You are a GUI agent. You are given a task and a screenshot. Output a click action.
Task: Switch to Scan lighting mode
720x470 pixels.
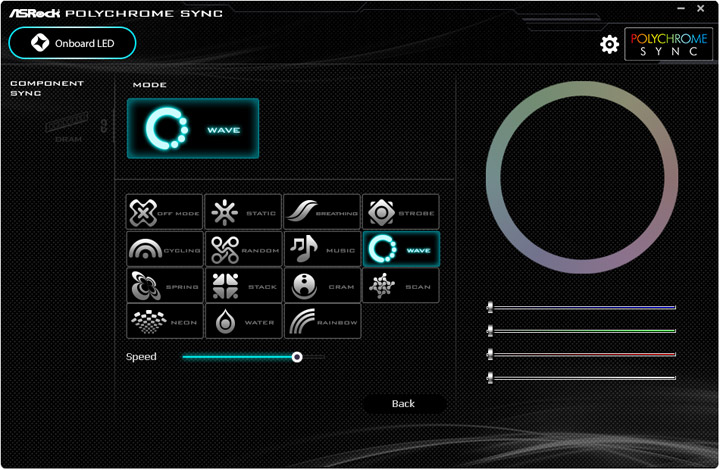pyautogui.click(x=401, y=285)
